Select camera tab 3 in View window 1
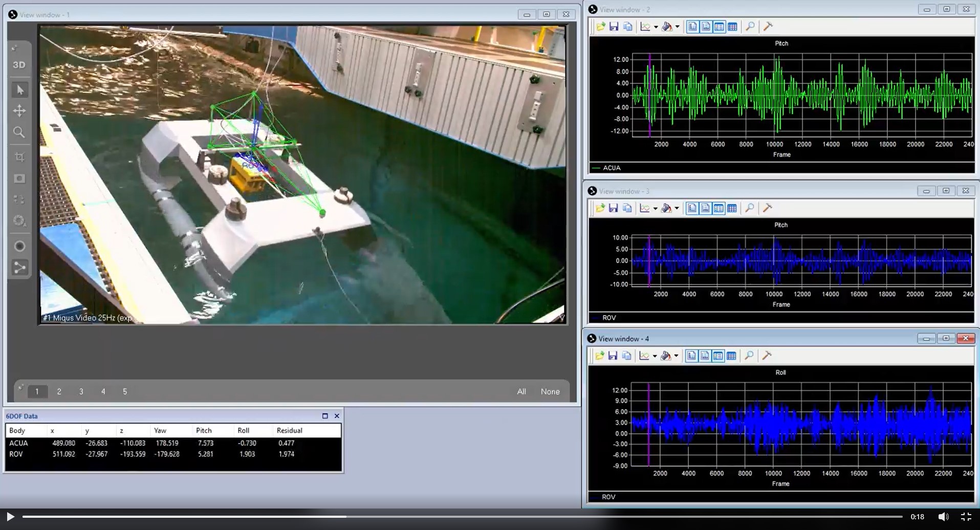The width and height of the screenshot is (980, 530). [x=81, y=392]
